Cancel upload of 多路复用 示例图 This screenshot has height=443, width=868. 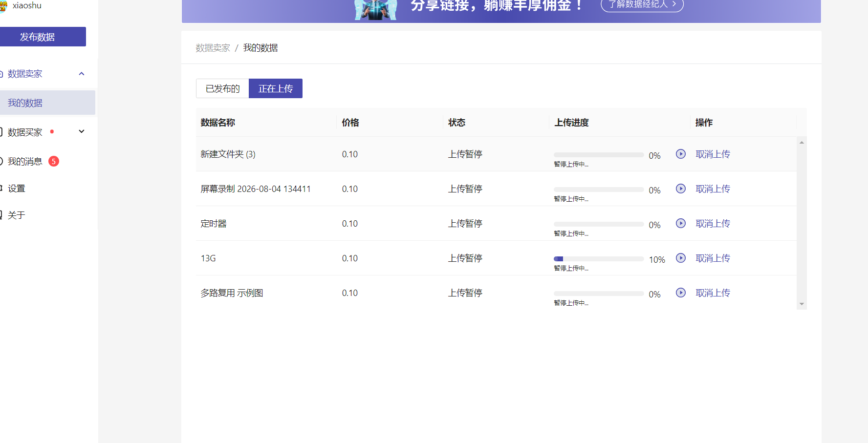pyautogui.click(x=713, y=293)
